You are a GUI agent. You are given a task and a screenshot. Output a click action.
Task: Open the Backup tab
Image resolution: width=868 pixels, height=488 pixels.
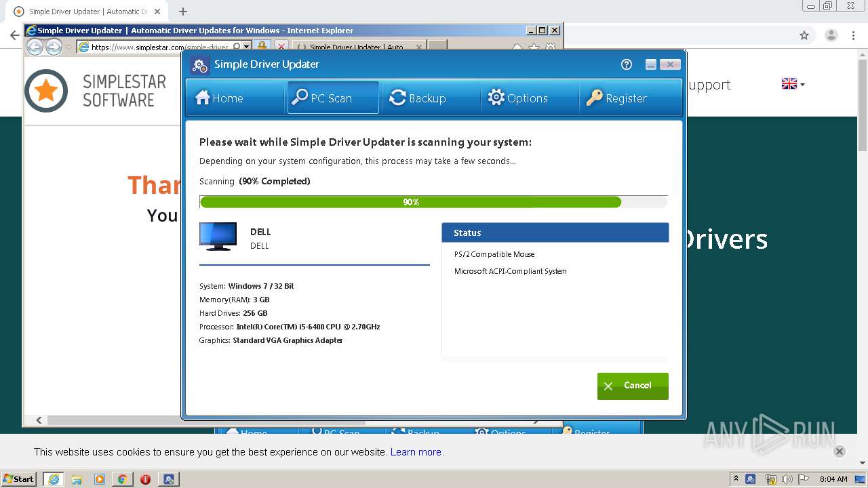[x=431, y=98]
